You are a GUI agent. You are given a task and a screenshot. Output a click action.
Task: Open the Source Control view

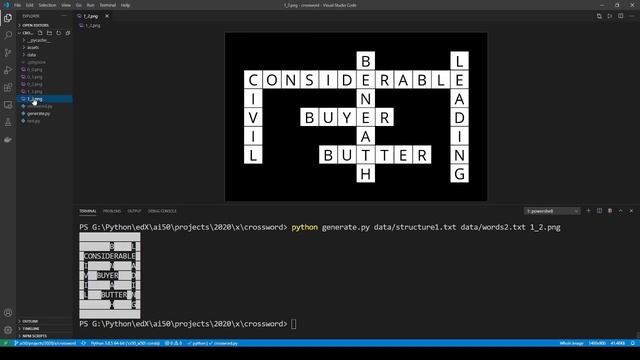pyautogui.click(x=8, y=53)
